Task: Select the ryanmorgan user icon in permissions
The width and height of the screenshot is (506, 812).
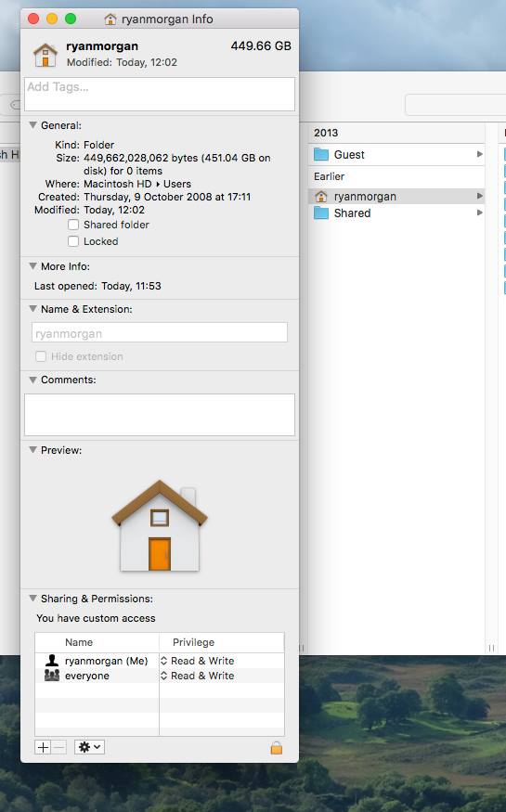Action: pos(52,660)
